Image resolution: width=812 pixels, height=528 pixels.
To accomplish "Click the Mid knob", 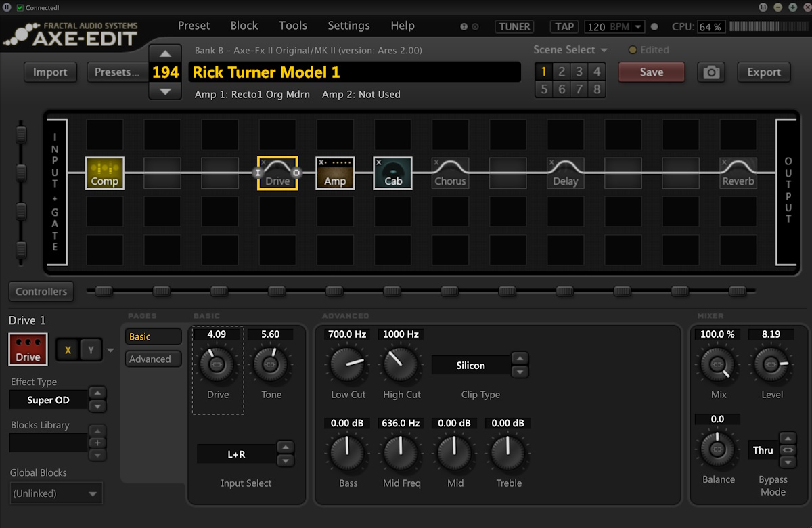I will point(455,453).
